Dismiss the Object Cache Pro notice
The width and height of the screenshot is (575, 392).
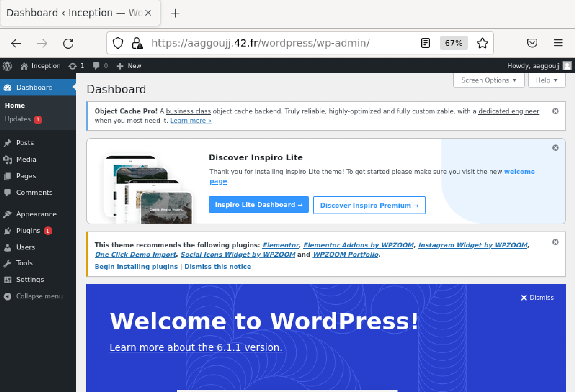[x=555, y=110]
